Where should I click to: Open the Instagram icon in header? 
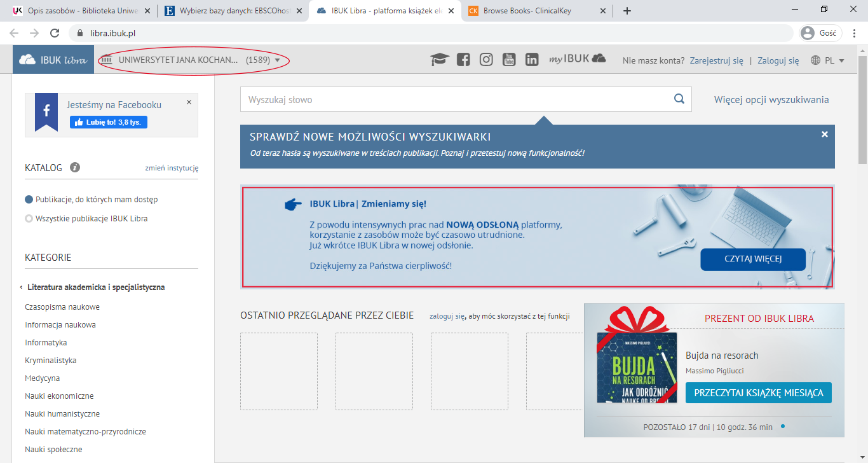486,60
